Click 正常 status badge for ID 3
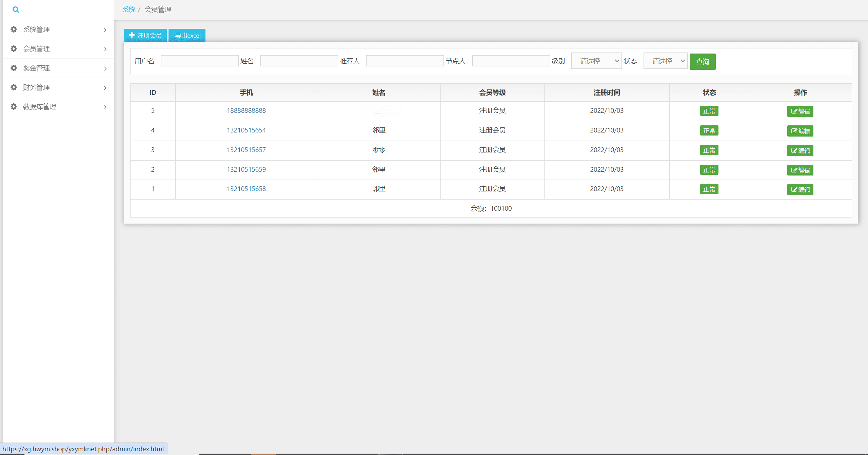This screenshot has height=455, width=868. coord(709,150)
